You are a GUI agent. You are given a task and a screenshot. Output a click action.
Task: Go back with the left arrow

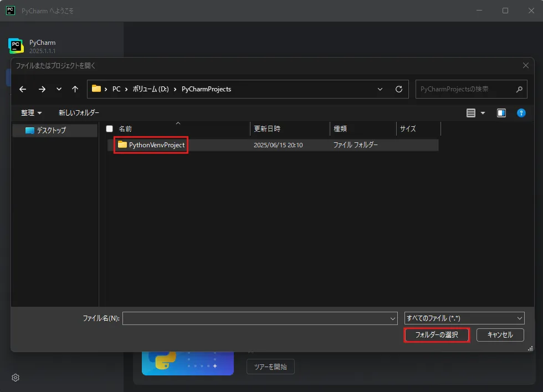pyautogui.click(x=23, y=89)
